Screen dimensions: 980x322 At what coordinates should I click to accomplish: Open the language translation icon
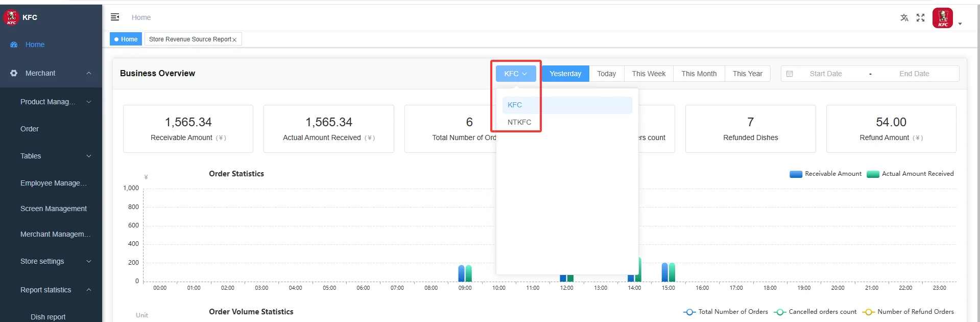[x=904, y=18]
